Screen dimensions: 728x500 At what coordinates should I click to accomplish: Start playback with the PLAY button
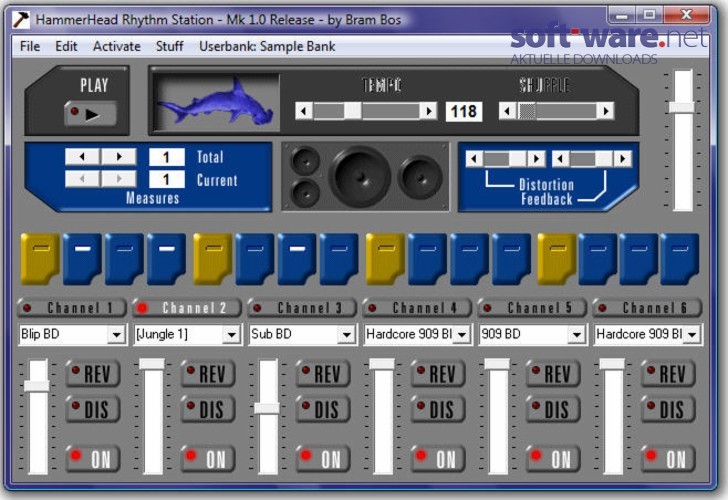click(x=90, y=113)
